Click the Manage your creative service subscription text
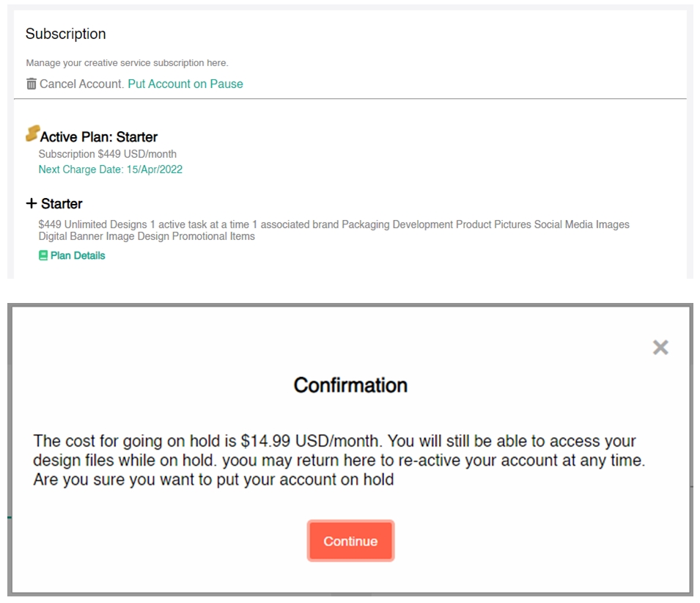This screenshot has width=700, height=603. point(128,63)
